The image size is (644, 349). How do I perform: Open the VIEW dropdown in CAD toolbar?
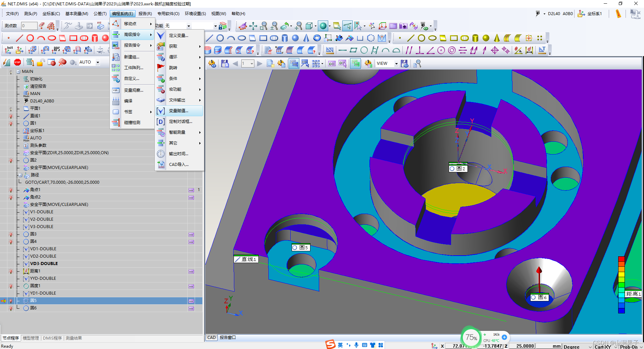click(396, 63)
